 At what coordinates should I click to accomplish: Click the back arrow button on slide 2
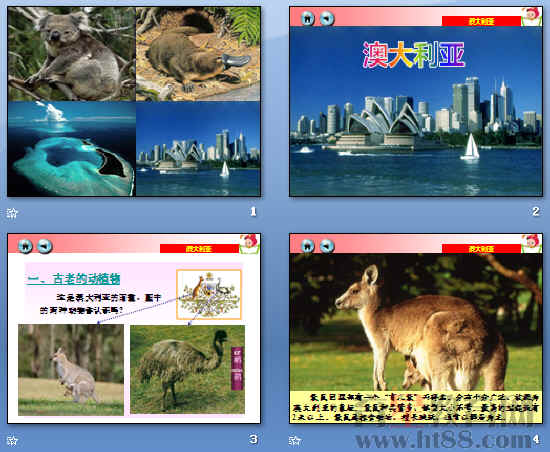pyautogui.click(x=327, y=19)
